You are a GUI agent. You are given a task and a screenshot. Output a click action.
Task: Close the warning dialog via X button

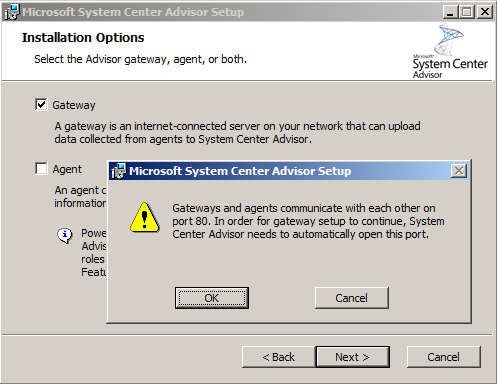tap(459, 171)
